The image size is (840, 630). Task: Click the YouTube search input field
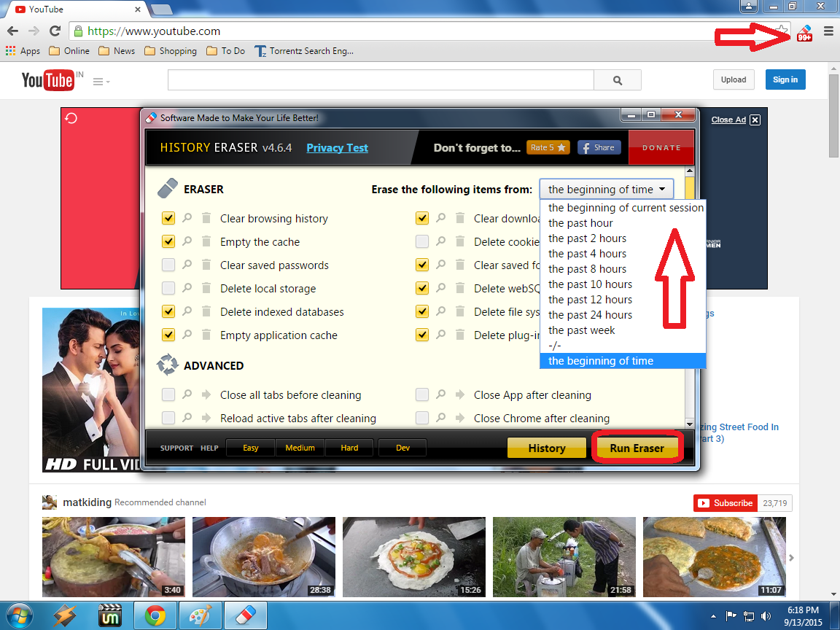click(381, 80)
